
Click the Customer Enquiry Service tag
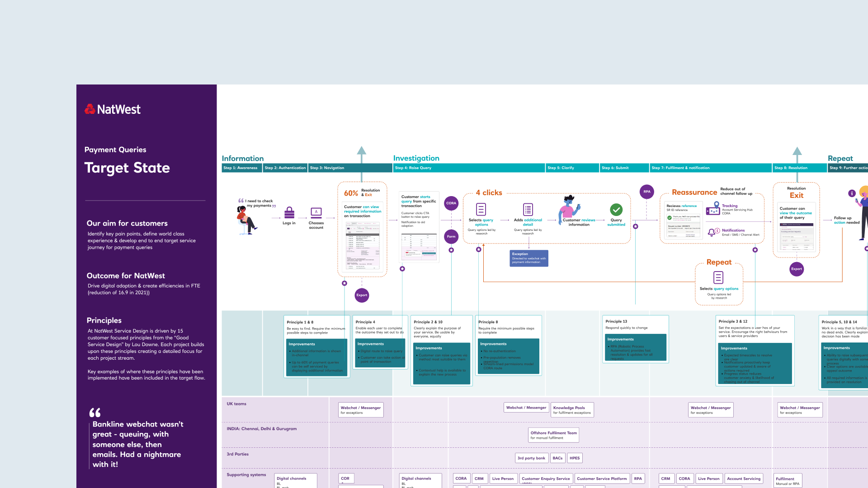point(546,479)
